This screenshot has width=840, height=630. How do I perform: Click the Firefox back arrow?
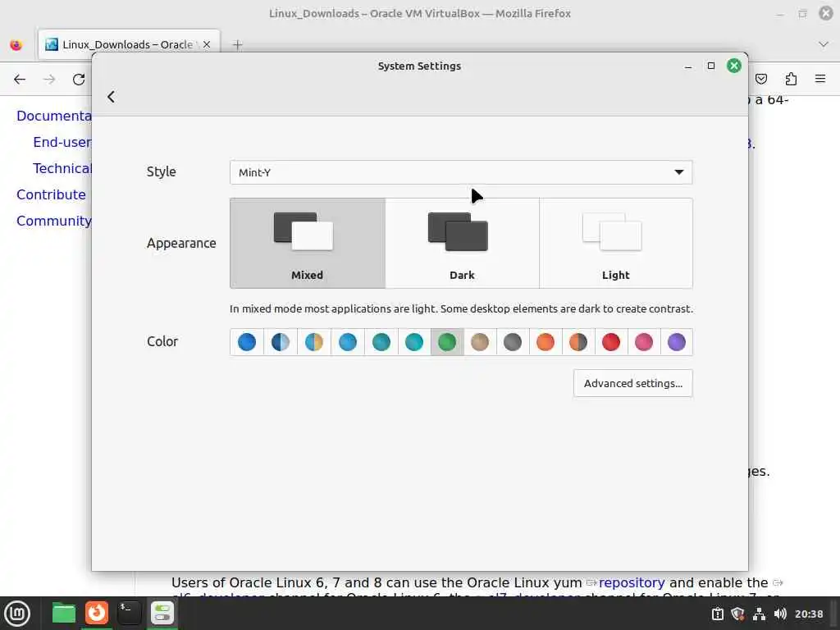click(x=20, y=80)
